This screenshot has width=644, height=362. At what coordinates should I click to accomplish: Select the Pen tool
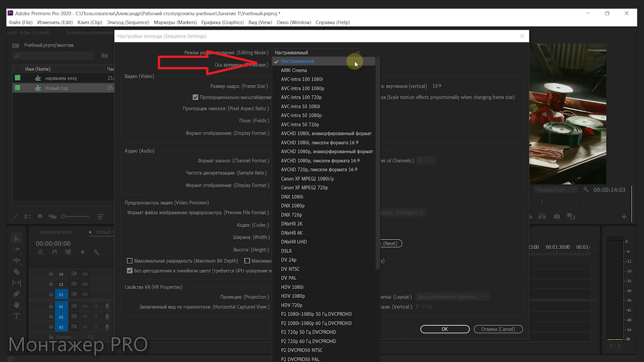16,294
